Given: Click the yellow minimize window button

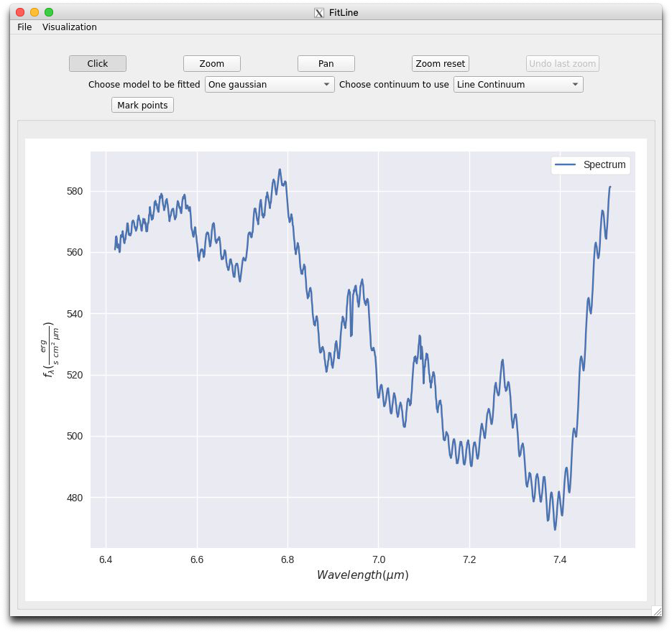Looking at the screenshot, I should (34, 12).
